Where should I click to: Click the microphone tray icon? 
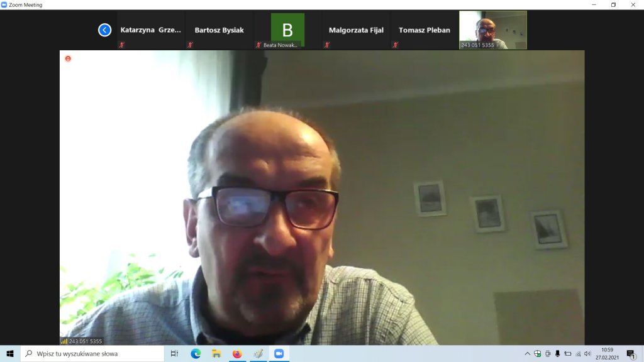pos(558,353)
